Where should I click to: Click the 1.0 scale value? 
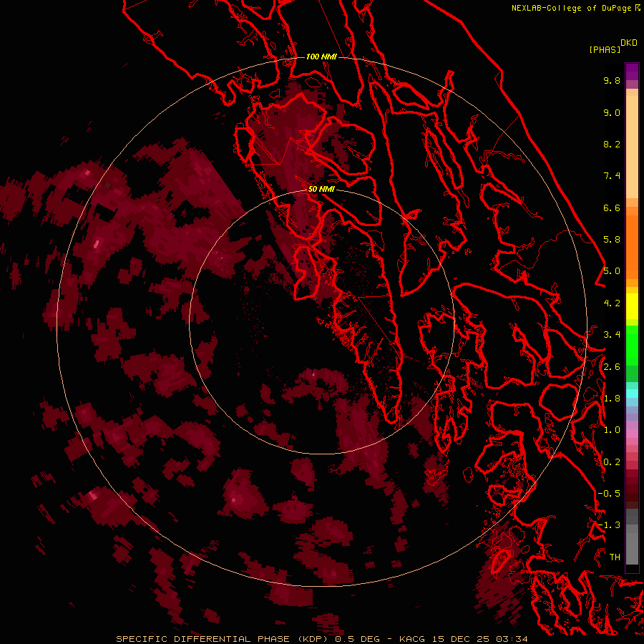click(x=612, y=430)
